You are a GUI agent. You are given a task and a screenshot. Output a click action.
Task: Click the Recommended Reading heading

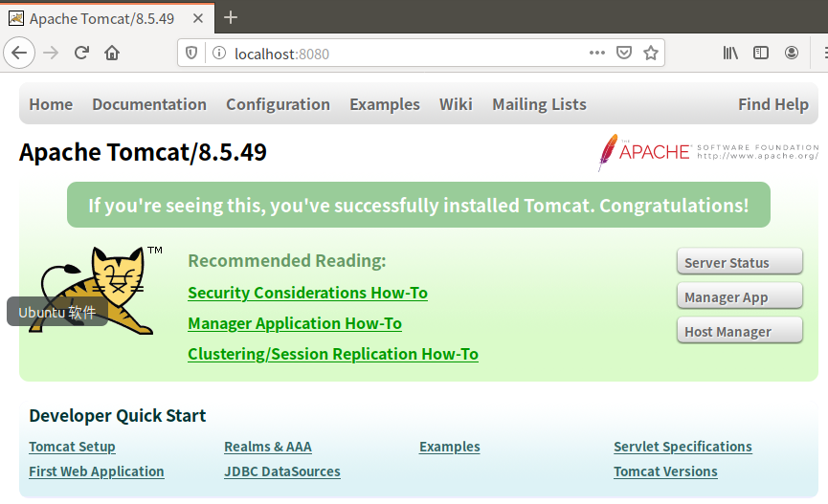click(x=287, y=261)
